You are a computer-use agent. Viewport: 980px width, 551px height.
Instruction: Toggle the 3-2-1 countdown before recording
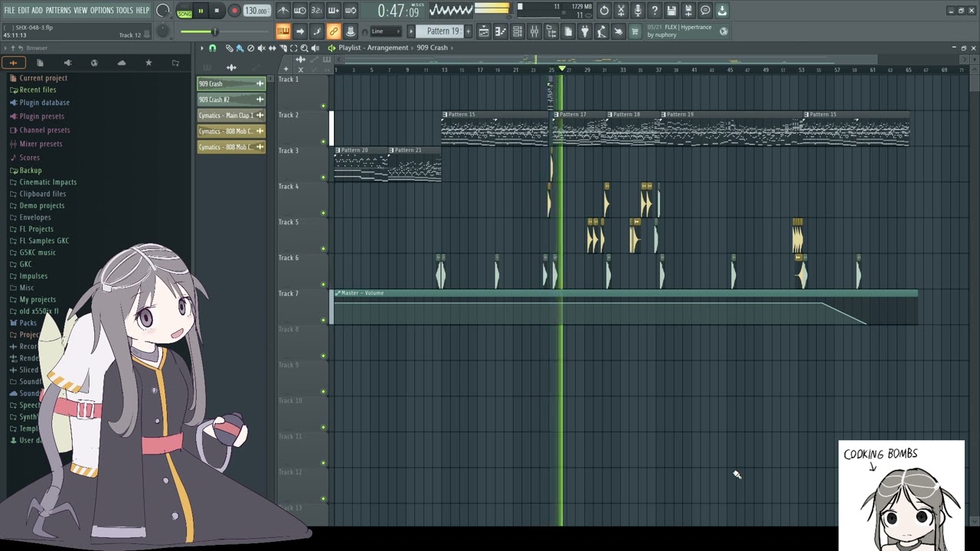(317, 11)
